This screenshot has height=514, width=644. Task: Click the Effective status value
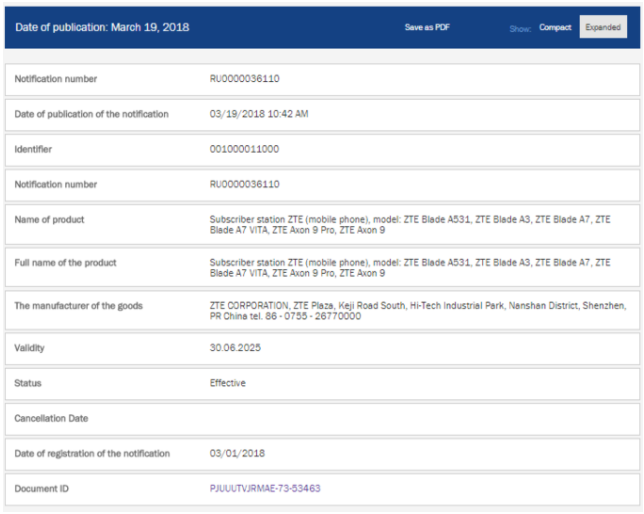coord(227,383)
